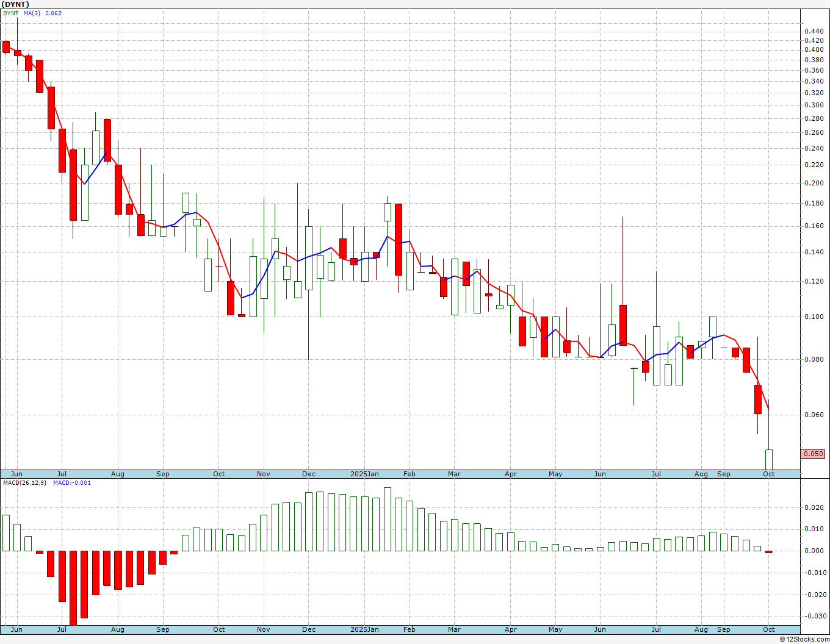This screenshot has height=644, width=830.
Task: Select the 0.400 price axis label
Action: (814, 50)
